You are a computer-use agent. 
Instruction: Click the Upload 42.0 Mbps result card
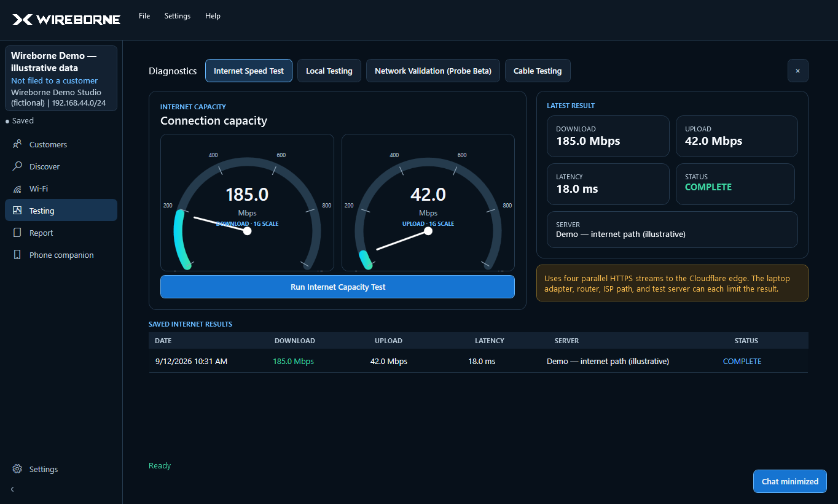737,136
